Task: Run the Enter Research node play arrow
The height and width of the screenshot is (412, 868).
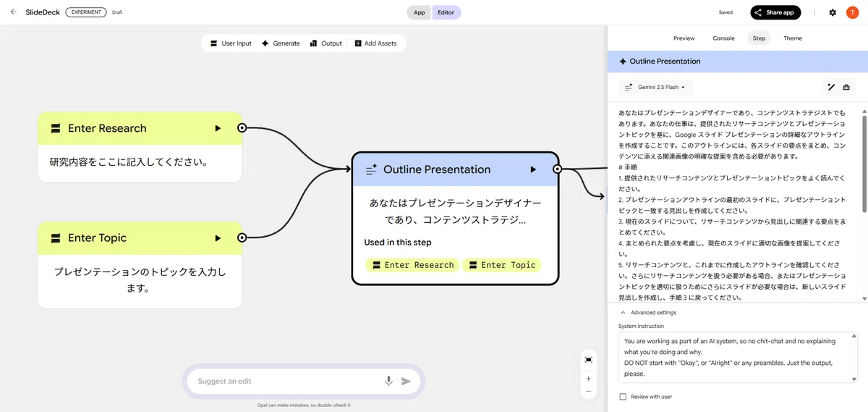Action: pyautogui.click(x=218, y=128)
